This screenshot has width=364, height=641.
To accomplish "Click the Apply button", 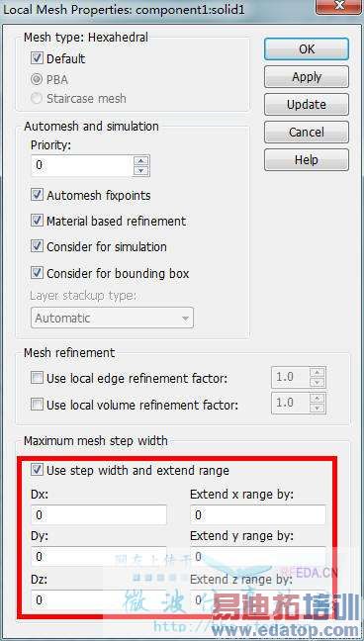I will tap(307, 76).
